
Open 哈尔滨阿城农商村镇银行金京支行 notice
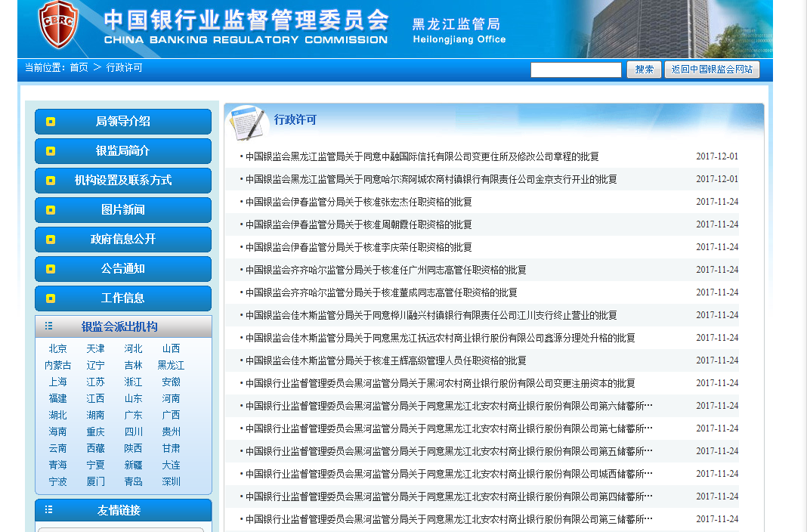pyautogui.click(x=431, y=179)
